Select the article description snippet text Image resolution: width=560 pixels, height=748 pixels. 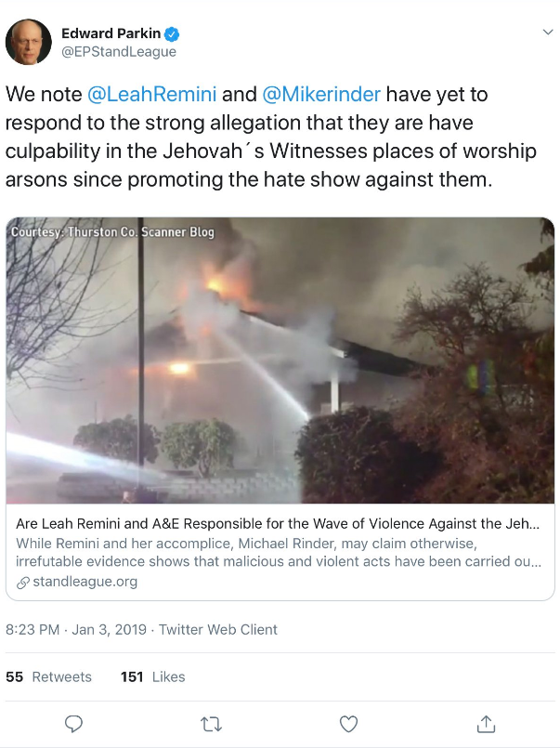click(279, 553)
